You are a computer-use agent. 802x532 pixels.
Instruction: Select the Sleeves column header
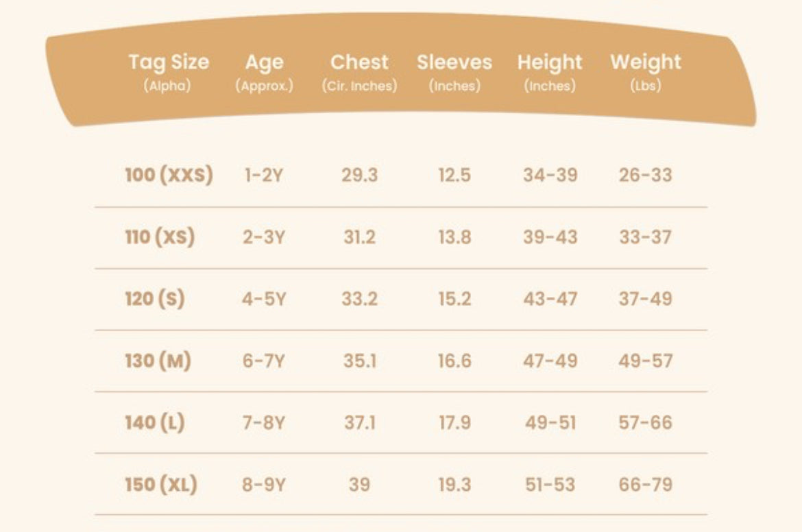[x=454, y=62]
